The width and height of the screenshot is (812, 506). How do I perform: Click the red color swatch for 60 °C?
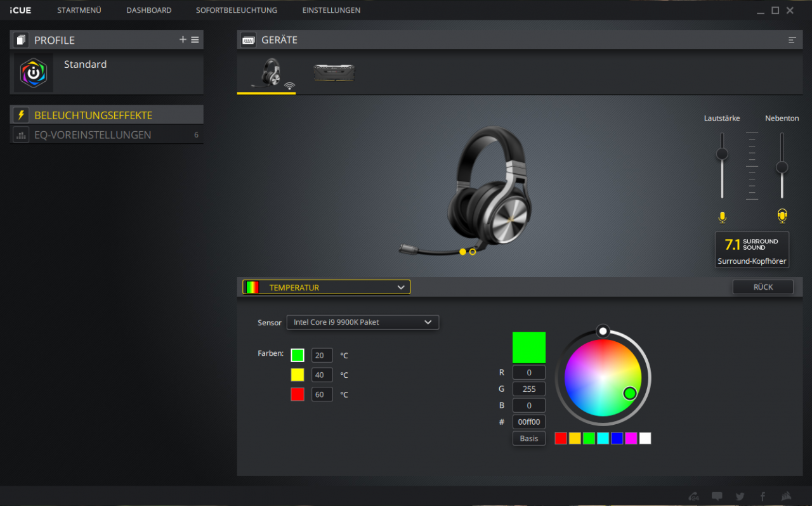(x=298, y=394)
